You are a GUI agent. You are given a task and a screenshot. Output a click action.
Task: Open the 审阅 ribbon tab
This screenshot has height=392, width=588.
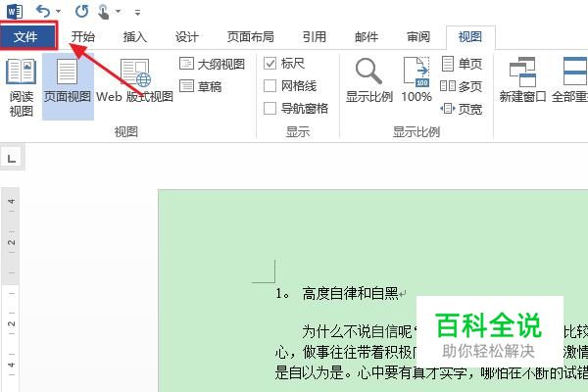click(418, 37)
